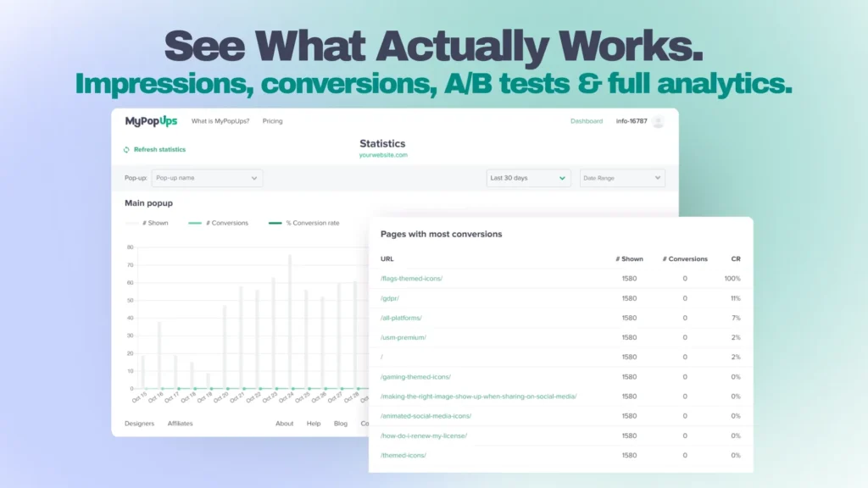
Task: Click the # Conversions column header
Action: (x=685, y=258)
